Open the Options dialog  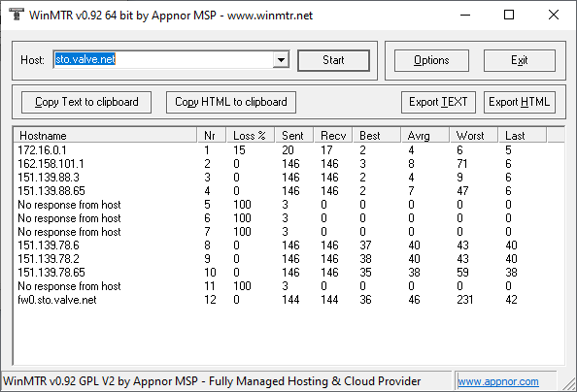(431, 60)
